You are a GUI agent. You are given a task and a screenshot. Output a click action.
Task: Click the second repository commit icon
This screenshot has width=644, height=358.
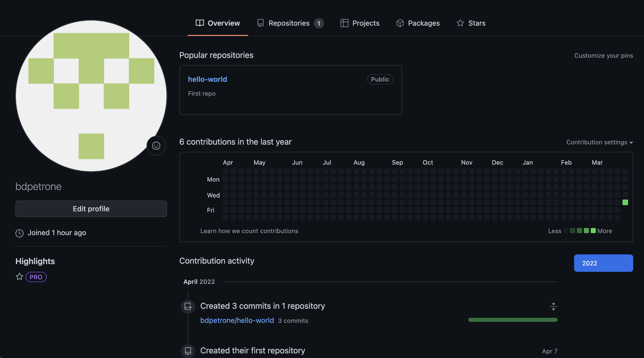188,351
